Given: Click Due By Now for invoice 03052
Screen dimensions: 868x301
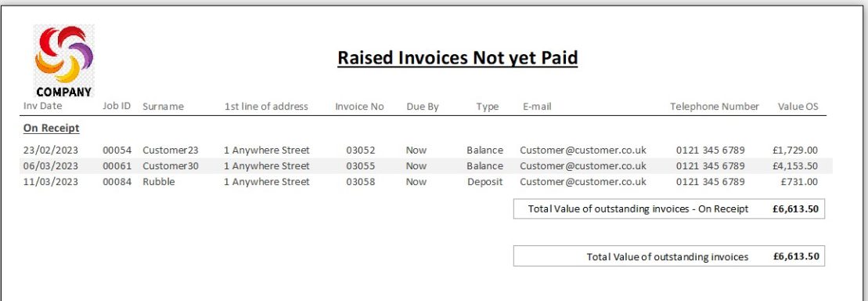Looking at the screenshot, I should pyautogui.click(x=416, y=150).
